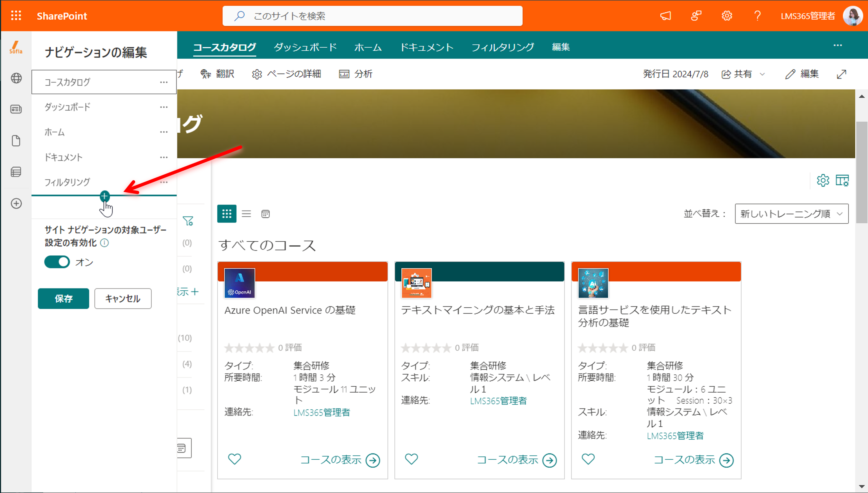Viewport: 868px width, 493px height.
Task: Open the ellipsis menu for ダッシュボード
Action: 164,107
